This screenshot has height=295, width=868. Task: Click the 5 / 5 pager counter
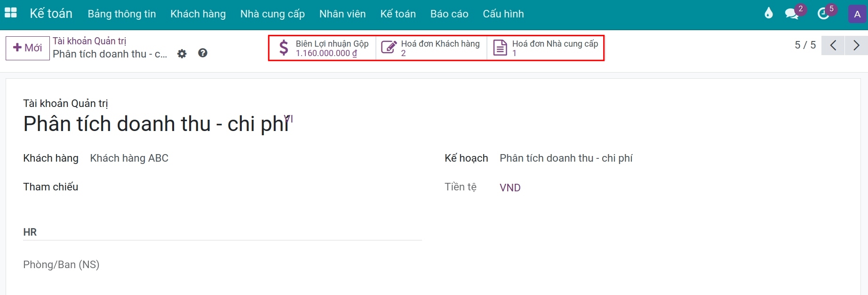pyautogui.click(x=805, y=45)
